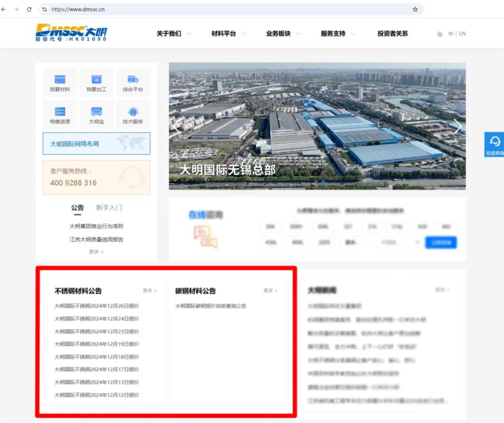This screenshot has height=423, width=504.
Task: Open the 我要材料 icon tile
Action: pyautogui.click(x=60, y=82)
